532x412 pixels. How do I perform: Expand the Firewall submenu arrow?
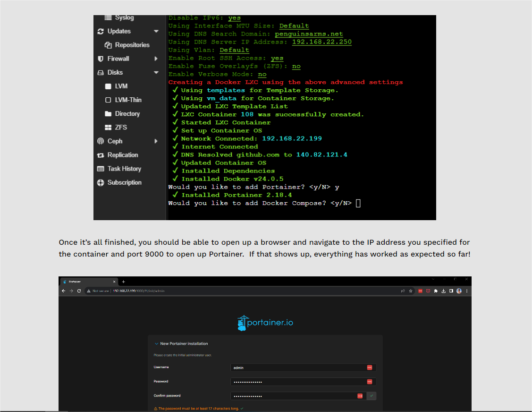click(x=156, y=59)
